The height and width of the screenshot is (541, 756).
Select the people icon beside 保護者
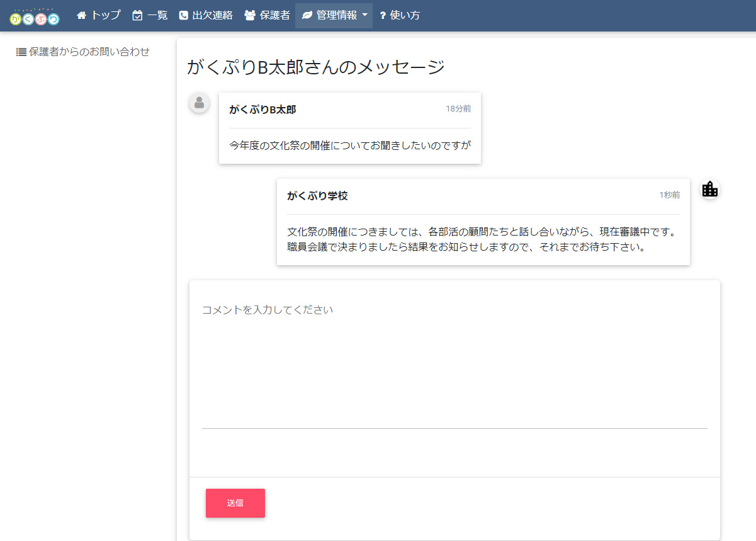249,14
